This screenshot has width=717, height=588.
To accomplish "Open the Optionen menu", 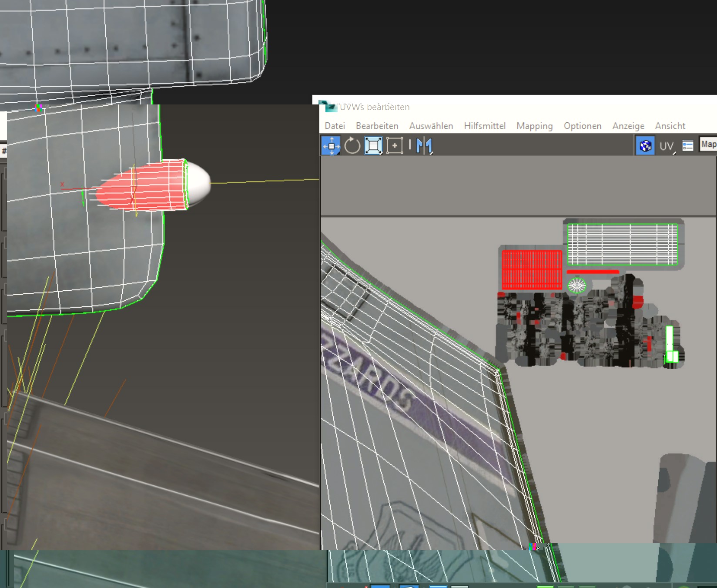I will (582, 126).
